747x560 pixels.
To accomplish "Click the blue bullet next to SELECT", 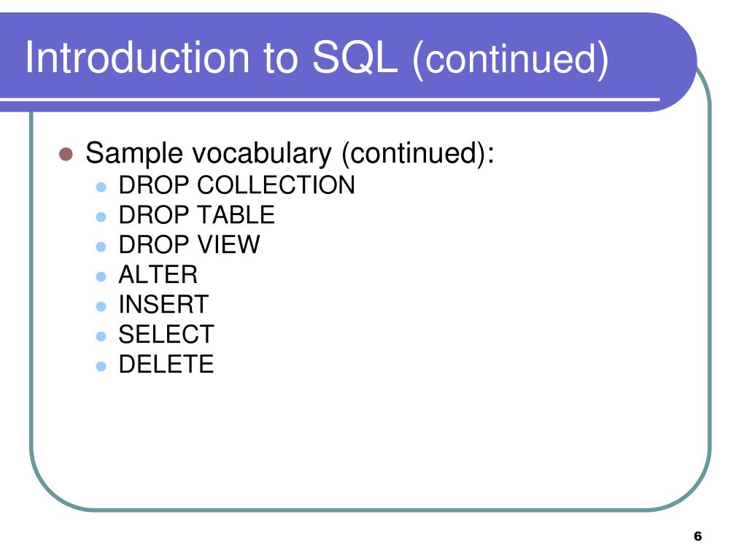I will pos(101,337).
